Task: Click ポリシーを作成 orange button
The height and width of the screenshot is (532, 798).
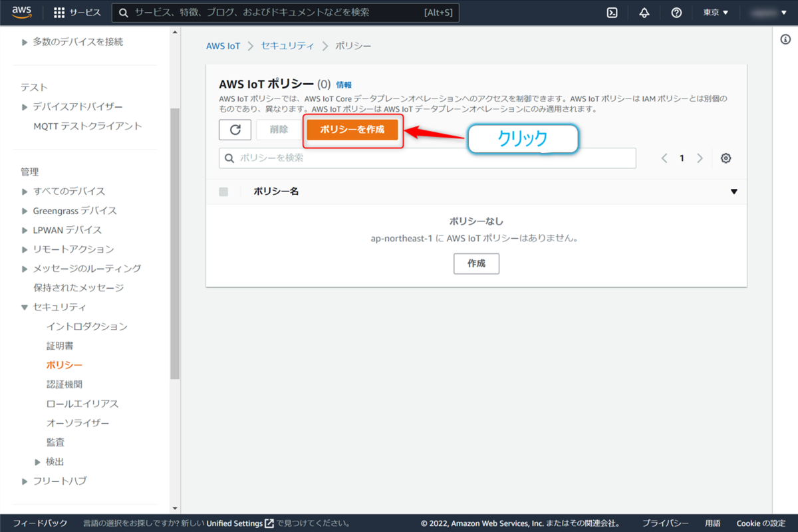Action: click(352, 130)
